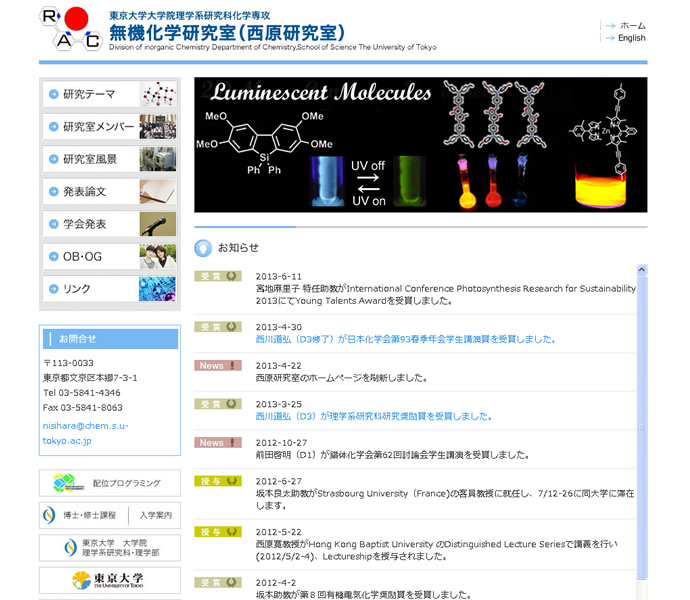Open the 研究テーマ menu item
Image resolution: width=690 pixels, height=600 pixels.
110,94
